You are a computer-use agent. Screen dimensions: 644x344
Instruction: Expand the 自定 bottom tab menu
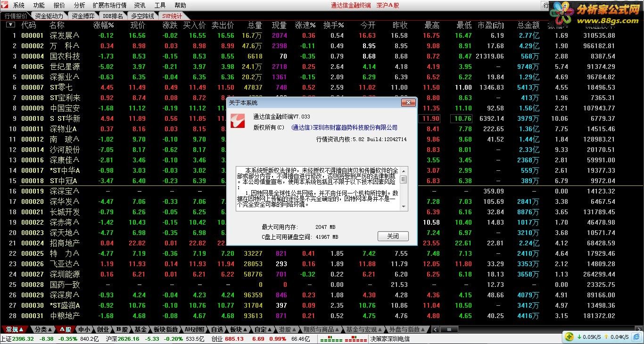tap(263, 329)
